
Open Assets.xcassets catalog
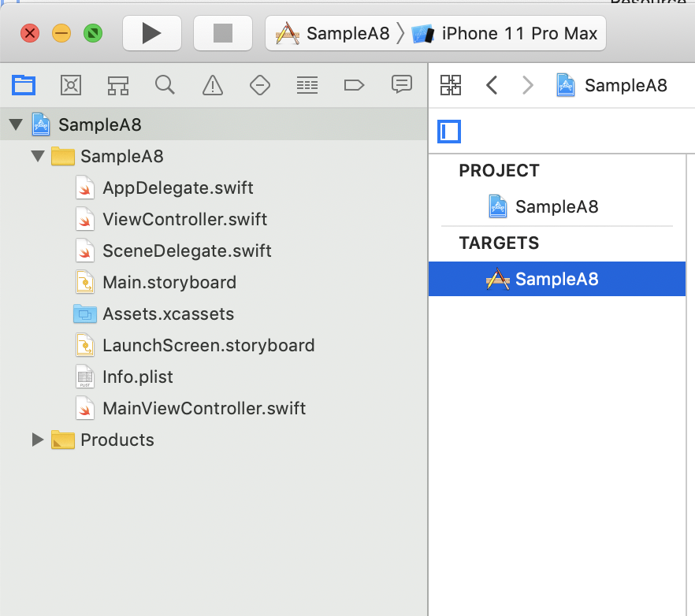(214, 314)
